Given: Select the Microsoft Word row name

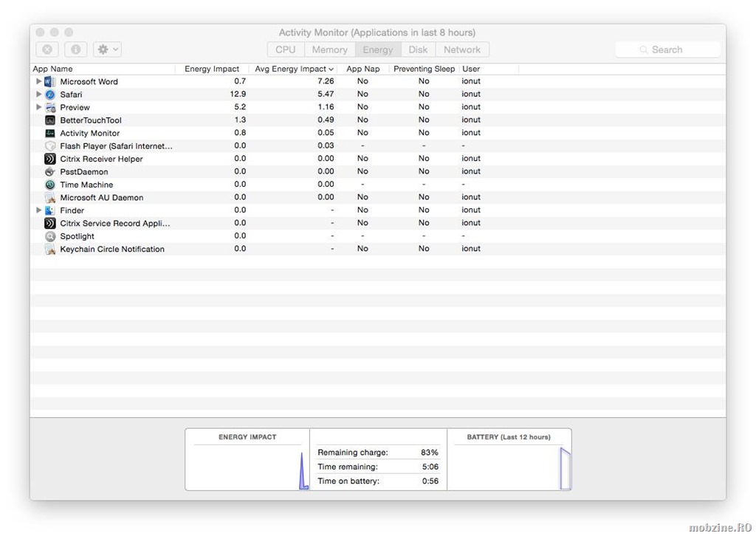Looking at the screenshot, I should coord(89,81).
